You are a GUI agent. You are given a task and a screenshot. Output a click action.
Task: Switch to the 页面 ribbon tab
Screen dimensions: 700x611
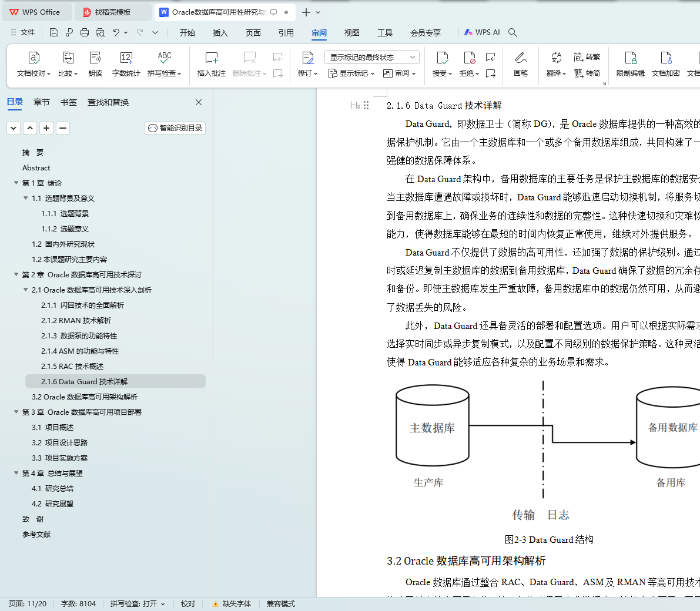[x=253, y=32]
